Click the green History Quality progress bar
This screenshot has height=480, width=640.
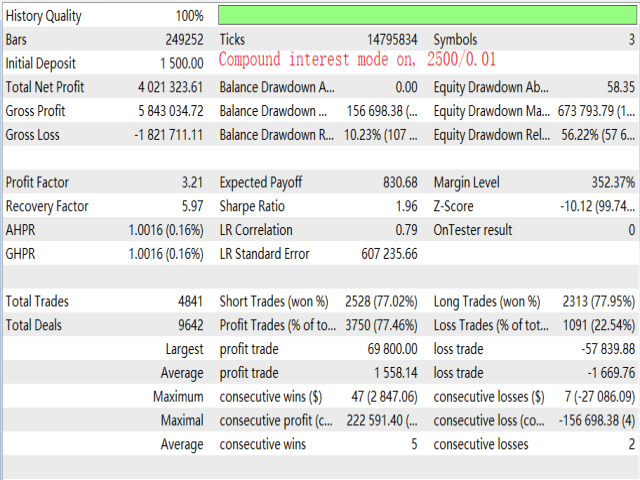[427, 15]
